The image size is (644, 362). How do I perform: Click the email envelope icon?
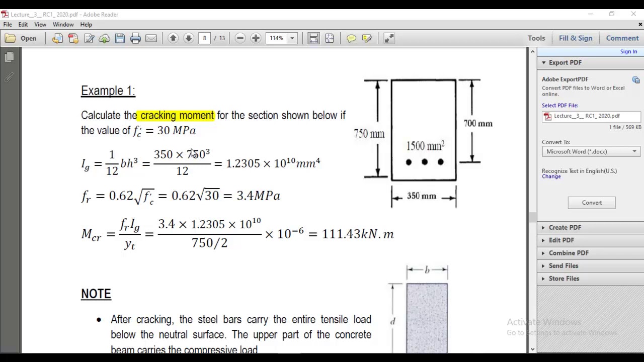[151, 38]
